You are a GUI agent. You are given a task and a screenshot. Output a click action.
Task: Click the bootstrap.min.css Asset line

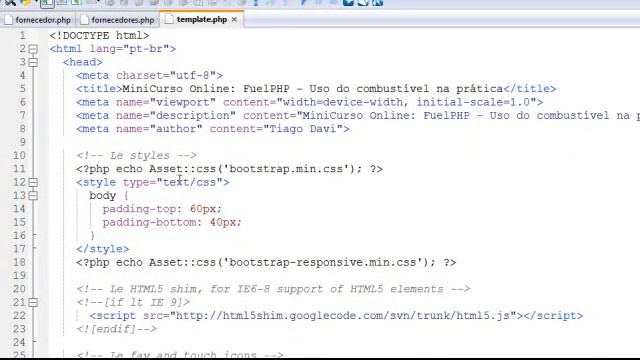229,169
